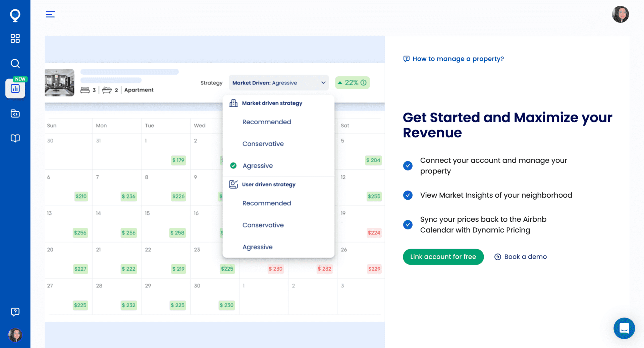Click the info icon beside 22%
This screenshot has width=644, height=348.
coord(364,83)
